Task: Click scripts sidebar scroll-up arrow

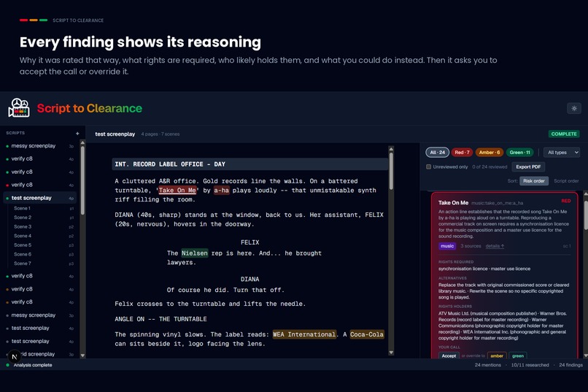Action: coord(82,143)
